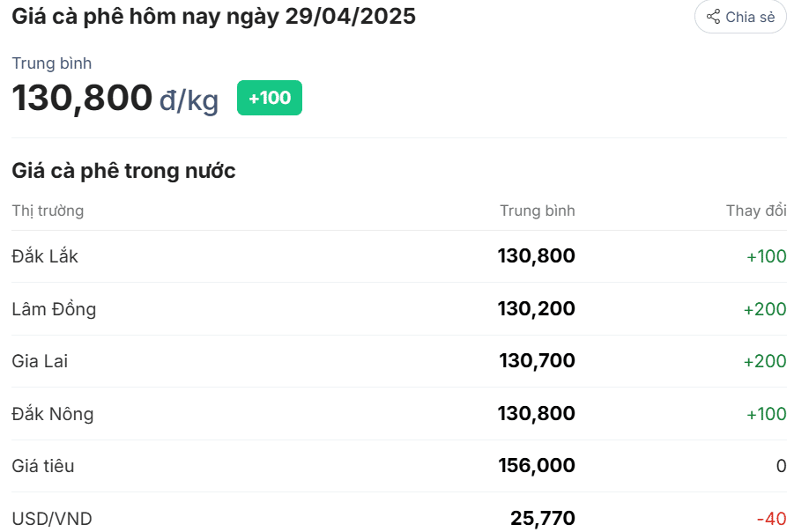
Task: Click Giá tiêu price 156,000
Action: click(537, 465)
